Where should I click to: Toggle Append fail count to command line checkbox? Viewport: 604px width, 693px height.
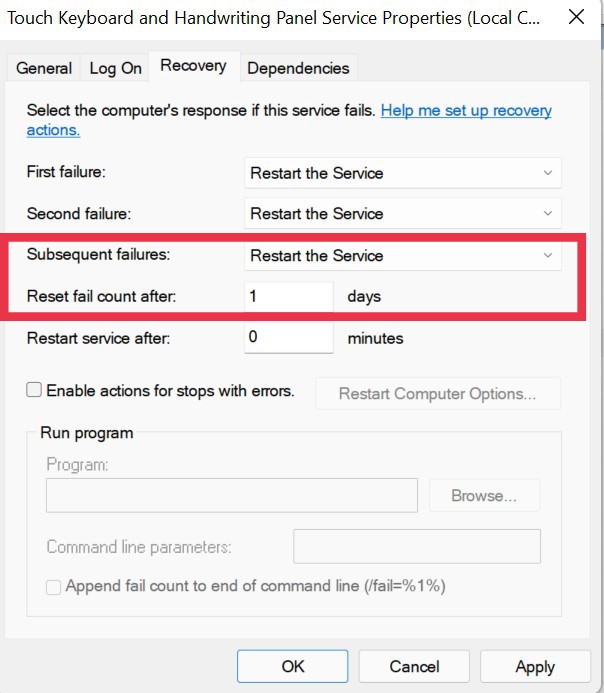coord(54,587)
